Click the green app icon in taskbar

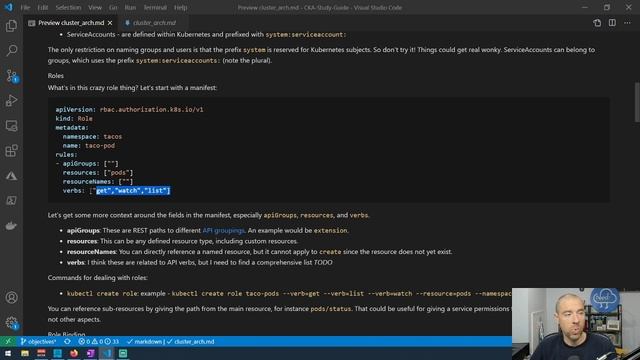pyautogui.click(x=123, y=353)
